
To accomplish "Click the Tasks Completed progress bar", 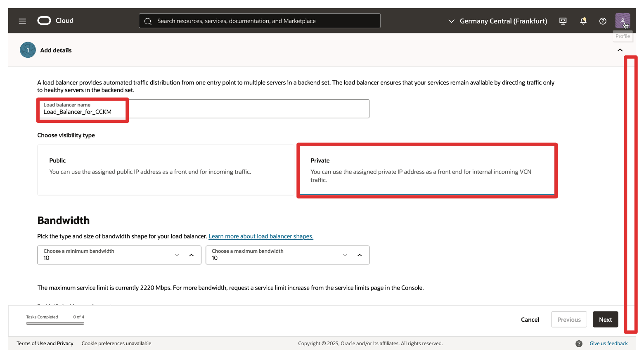I will [x=55, y=323].
